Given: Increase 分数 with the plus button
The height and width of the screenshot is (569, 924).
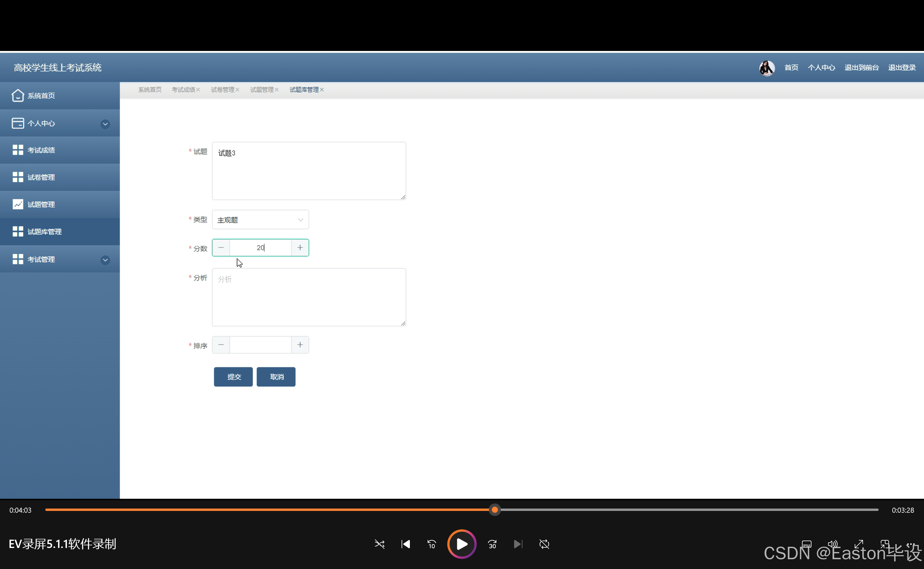Looking at the screenshot, I should tap(300, 248).
